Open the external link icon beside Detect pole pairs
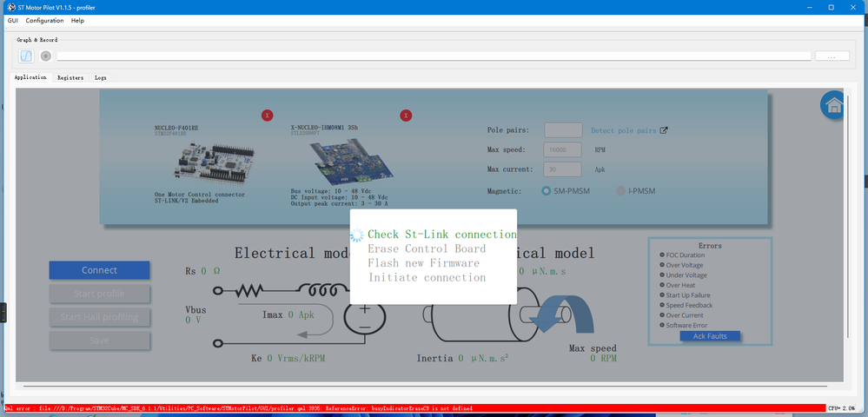This screenshot has width=868, height=417. tap(664, 130)
